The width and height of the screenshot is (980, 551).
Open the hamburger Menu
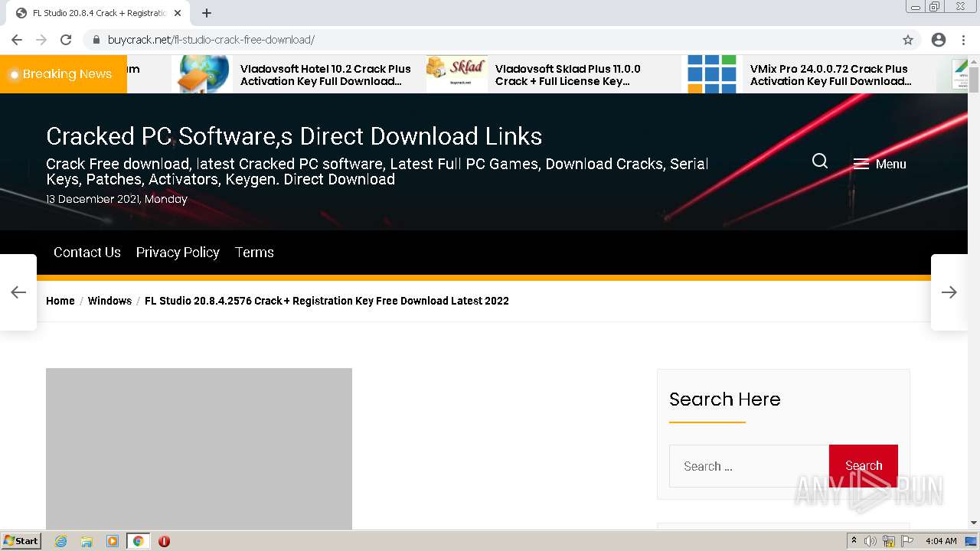880,164
